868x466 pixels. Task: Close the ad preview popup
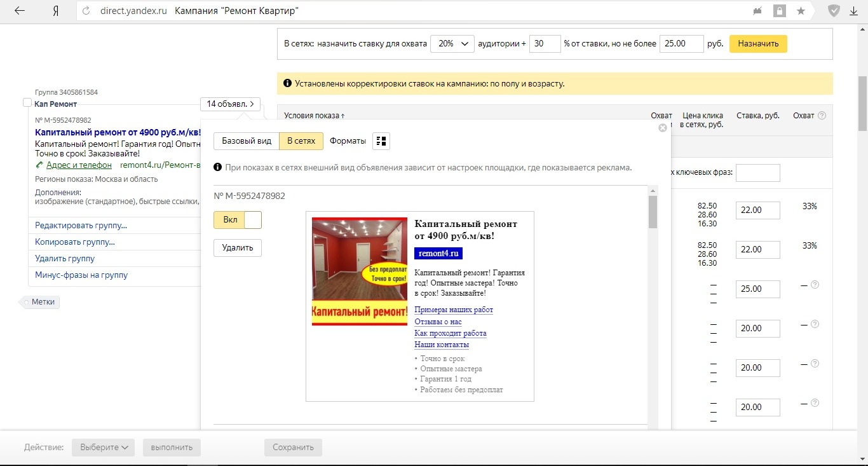[x=663, y=128]
